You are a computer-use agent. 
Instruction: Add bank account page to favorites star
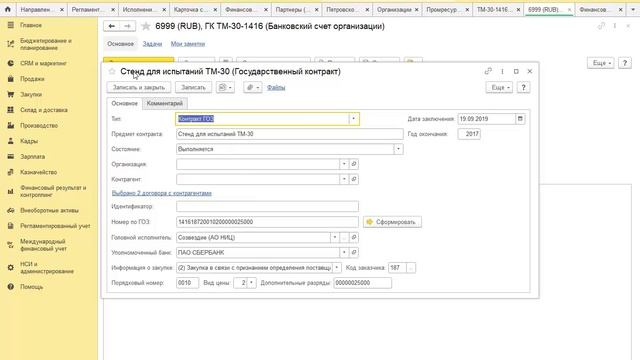tap(146, 26)
